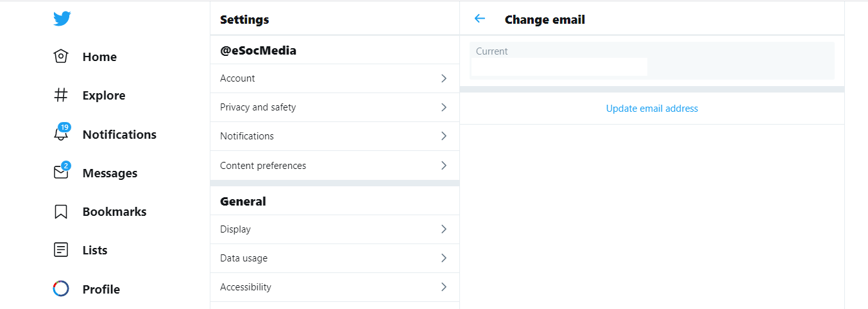868x309 pixels.
Task: Open the Bookmarks ribbon icon
Action: (61, 211)
